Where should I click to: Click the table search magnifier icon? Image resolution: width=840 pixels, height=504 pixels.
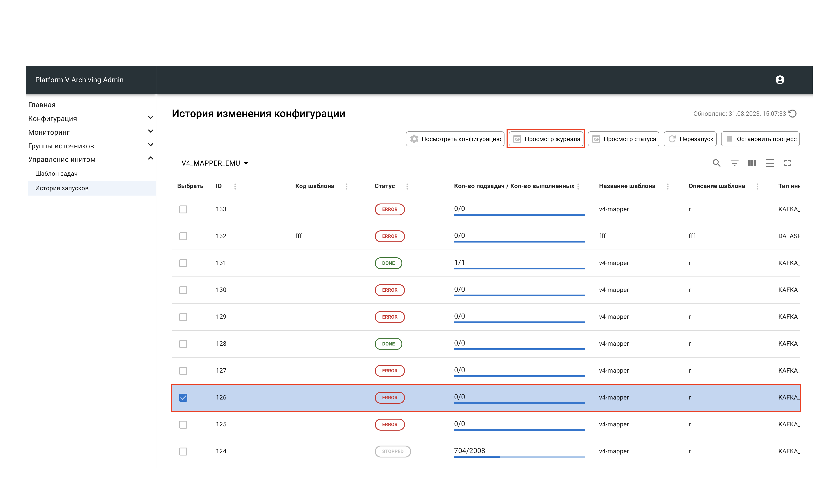[716, 163]
